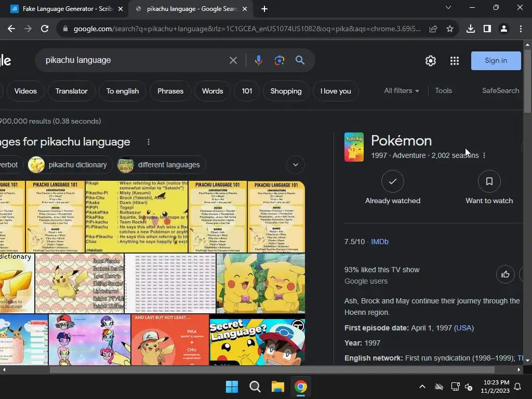Open File Explorer from taskbar
The height and width of the screenshot is (399, 532).
click(x=277, y=387)
